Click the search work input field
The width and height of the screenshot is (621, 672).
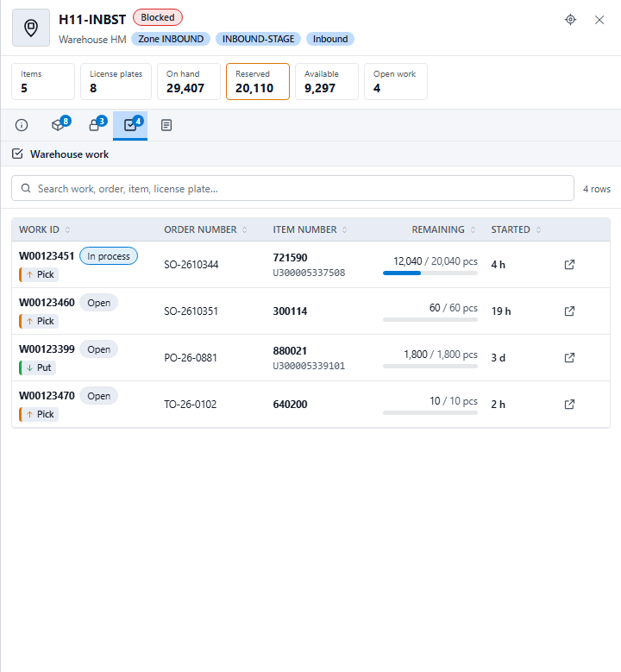[292, 188]
